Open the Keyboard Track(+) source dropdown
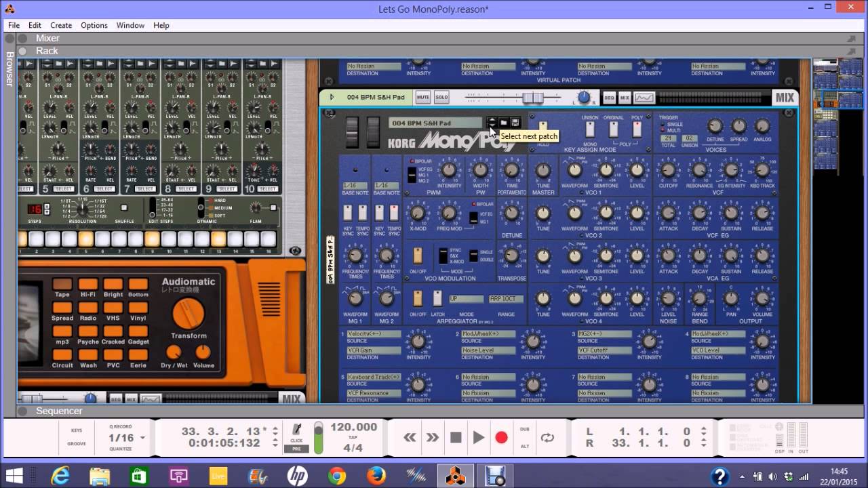Screen dimensions: 868x488 pyautogui.click(x=374, y=377)
